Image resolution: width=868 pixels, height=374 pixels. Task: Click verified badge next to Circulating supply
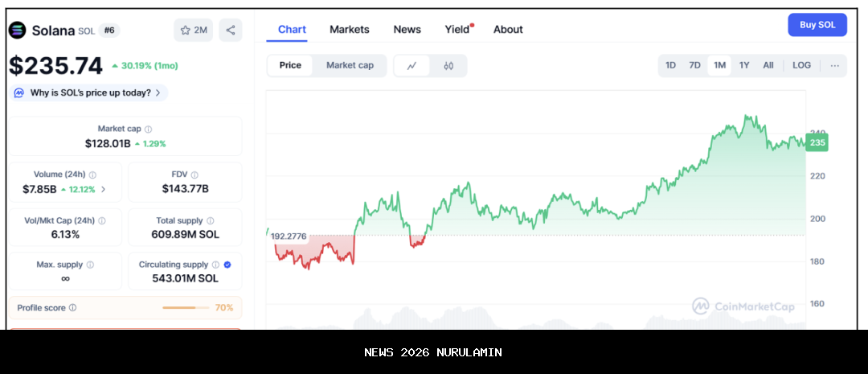tap(227, 265)
